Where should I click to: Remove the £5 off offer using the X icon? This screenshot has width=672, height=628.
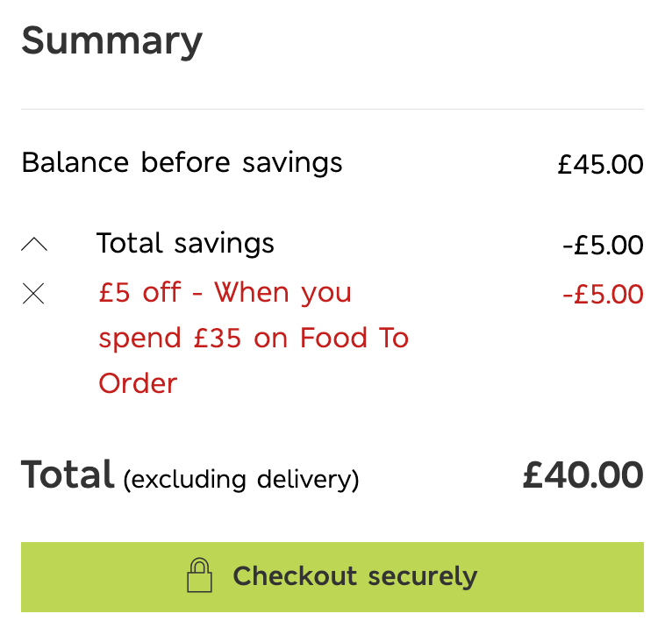pos(33,294)
